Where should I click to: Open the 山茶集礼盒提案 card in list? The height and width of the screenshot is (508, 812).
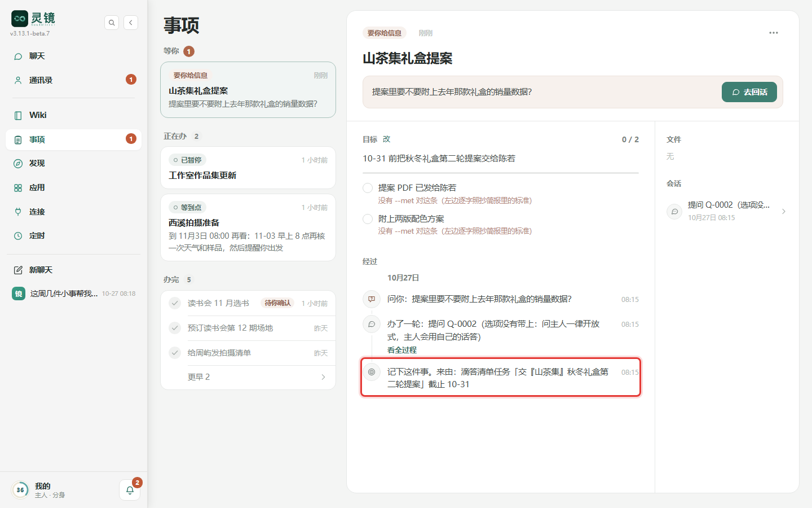248,90
